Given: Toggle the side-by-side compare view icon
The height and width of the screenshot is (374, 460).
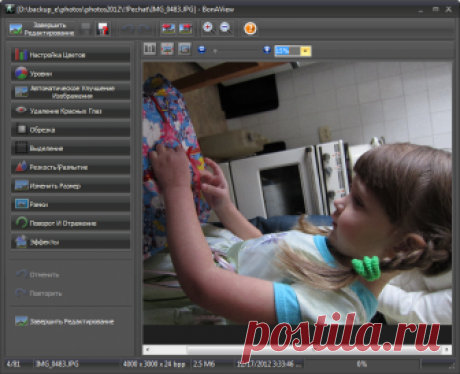Looking at the screenshot, I should (x=150, y=49).
